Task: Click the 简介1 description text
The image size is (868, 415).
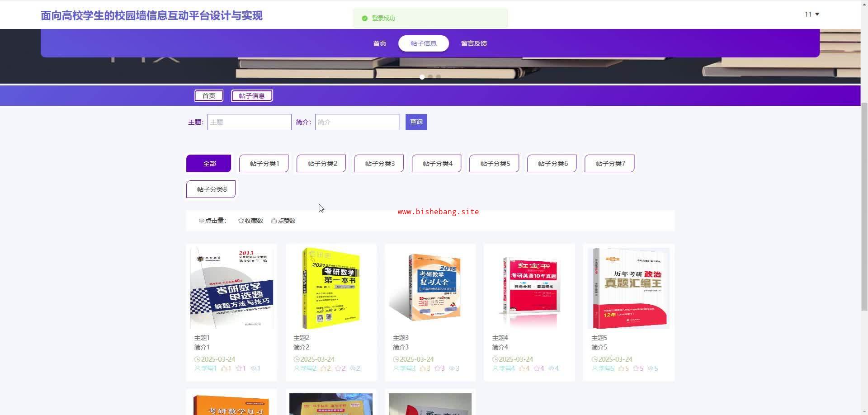Action: (x=202, y=347)
